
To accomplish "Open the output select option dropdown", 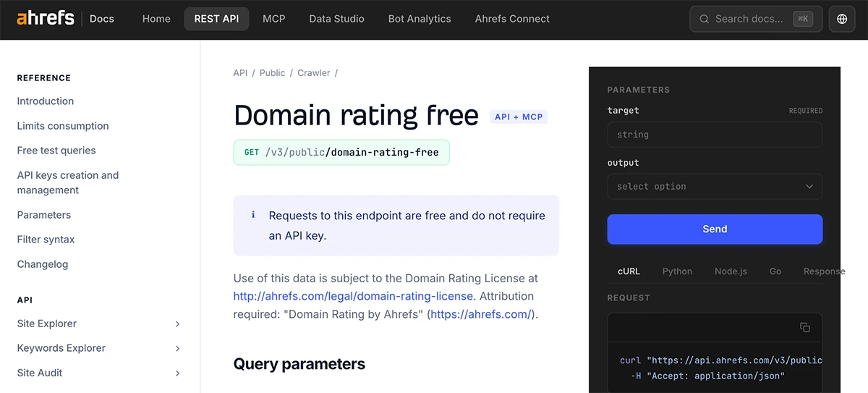I will click(715, 186).
